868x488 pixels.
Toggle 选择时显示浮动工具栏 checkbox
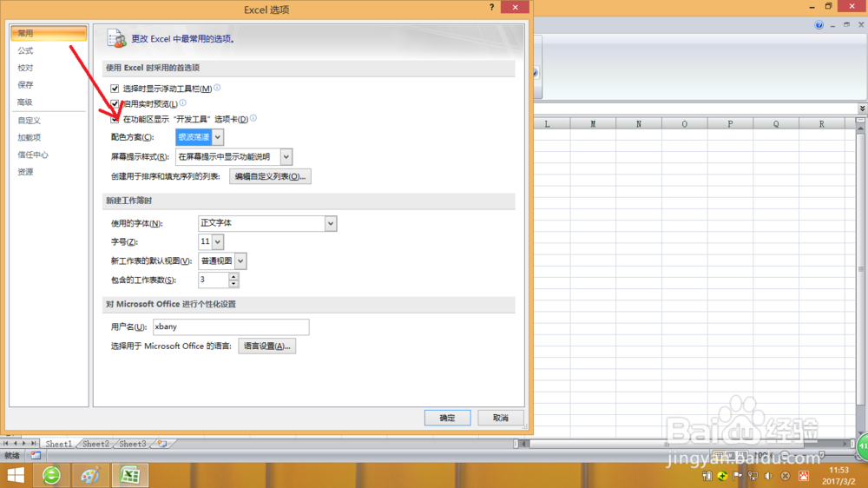[x=115, y=89]
